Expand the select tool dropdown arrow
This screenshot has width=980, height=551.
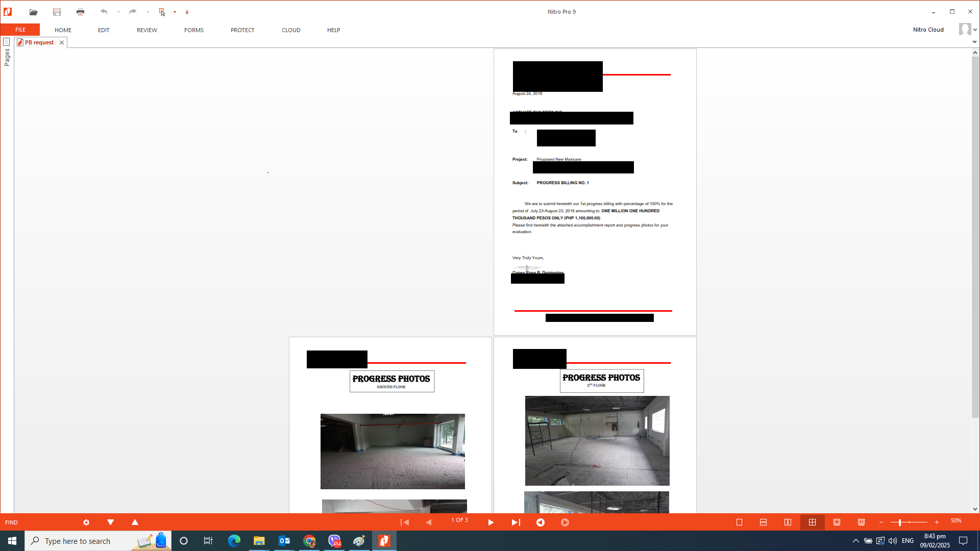point(175,12)
